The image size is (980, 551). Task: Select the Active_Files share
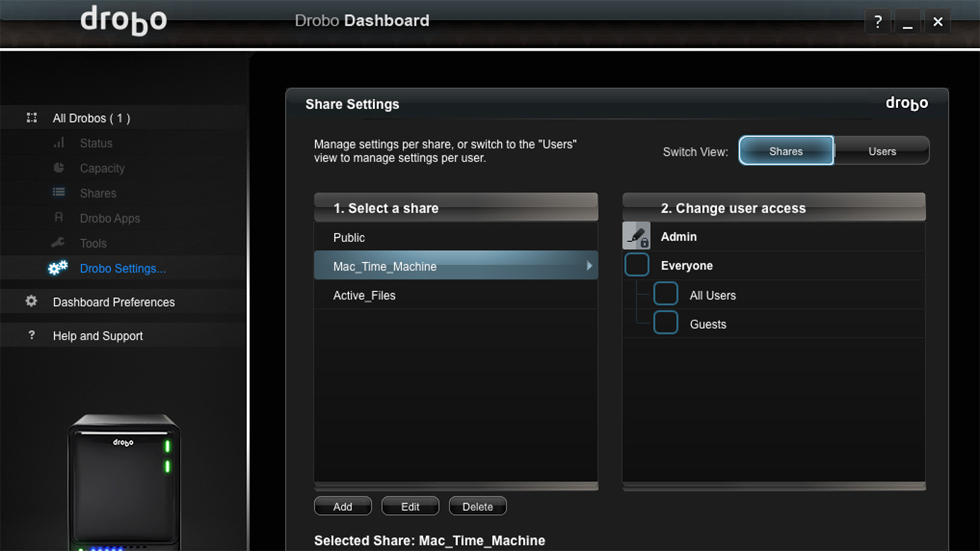(456, 295)
